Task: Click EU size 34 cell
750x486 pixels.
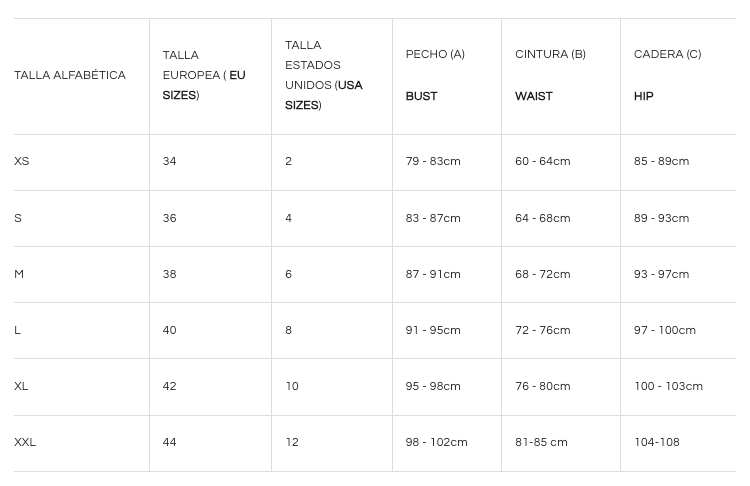Action: pyautogui.click(x=169, y=162)
